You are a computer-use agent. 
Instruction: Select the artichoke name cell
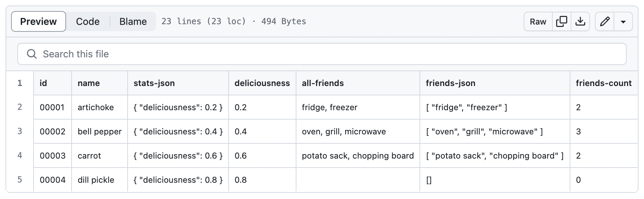coord(100,107)
